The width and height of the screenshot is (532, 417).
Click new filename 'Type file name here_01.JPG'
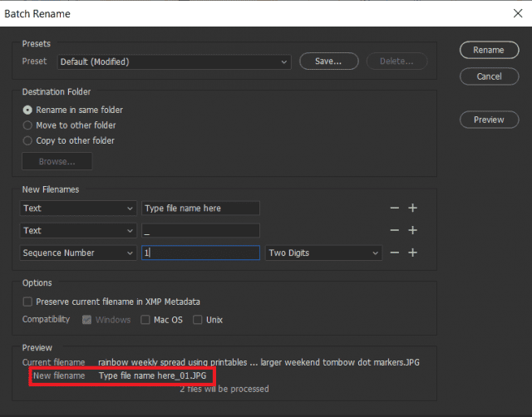click(x=152, y=375)
